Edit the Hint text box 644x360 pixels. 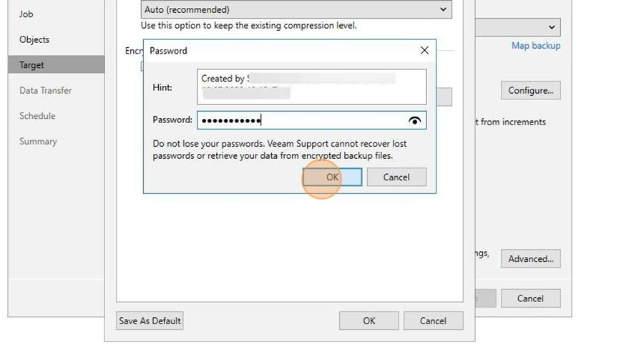[312, 87]
